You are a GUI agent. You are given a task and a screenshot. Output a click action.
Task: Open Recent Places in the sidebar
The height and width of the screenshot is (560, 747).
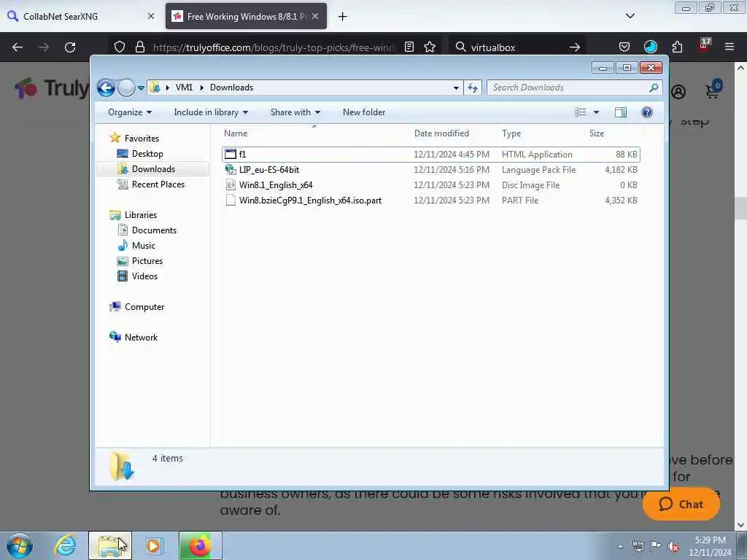(158, 184)
